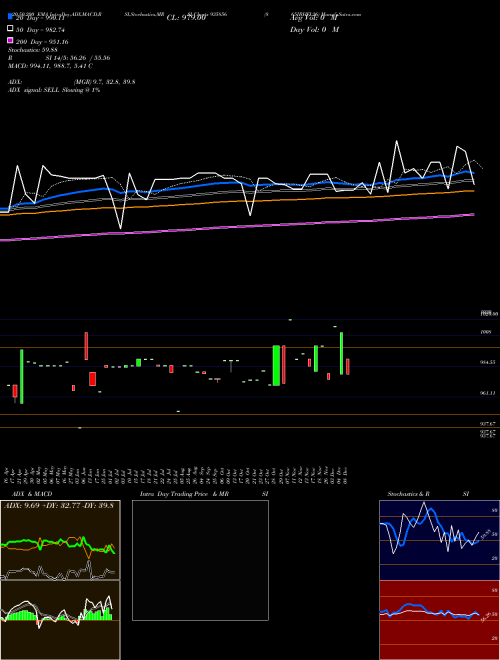500x660 pixels.
Task: Click the orange moving average line
Action: point(236,202)
